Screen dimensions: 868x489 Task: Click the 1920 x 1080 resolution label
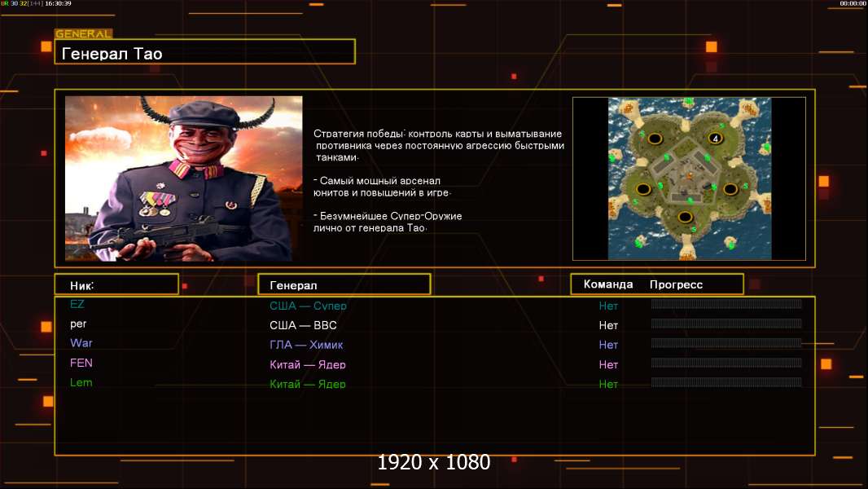[433, 462]
